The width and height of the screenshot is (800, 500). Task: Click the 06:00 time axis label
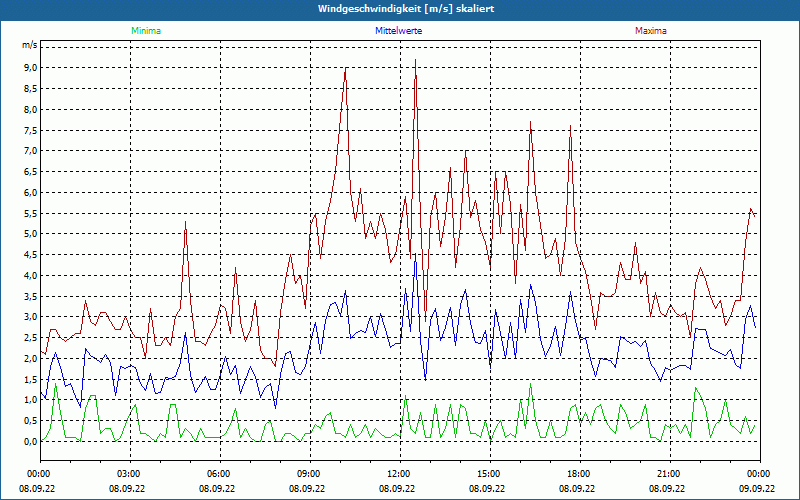coord(220,474)
